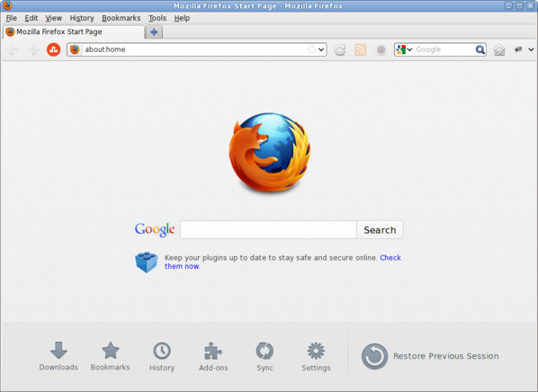The width and height of the screenshot is (538, 392).
Task: Click the StumbleUpon toolbar icon
Action: (53, 49)
